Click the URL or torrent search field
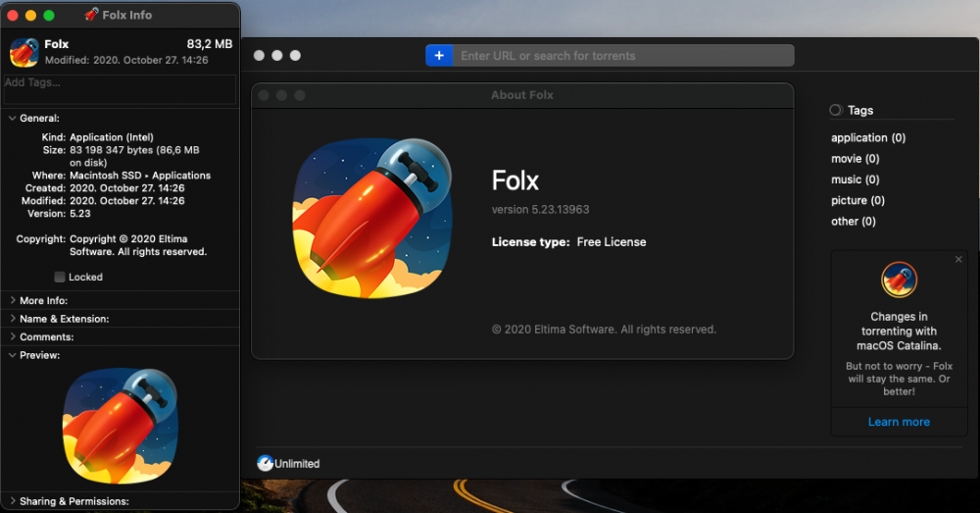The height and width of the screenshot is (513, 980). [x=623, y=56]
